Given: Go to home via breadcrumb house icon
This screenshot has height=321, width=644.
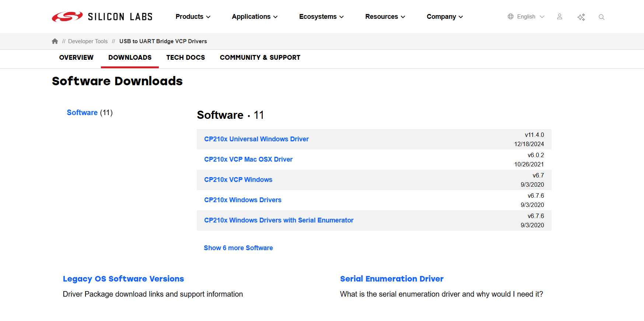Looking at the screenshot, I should coord(55,41).
